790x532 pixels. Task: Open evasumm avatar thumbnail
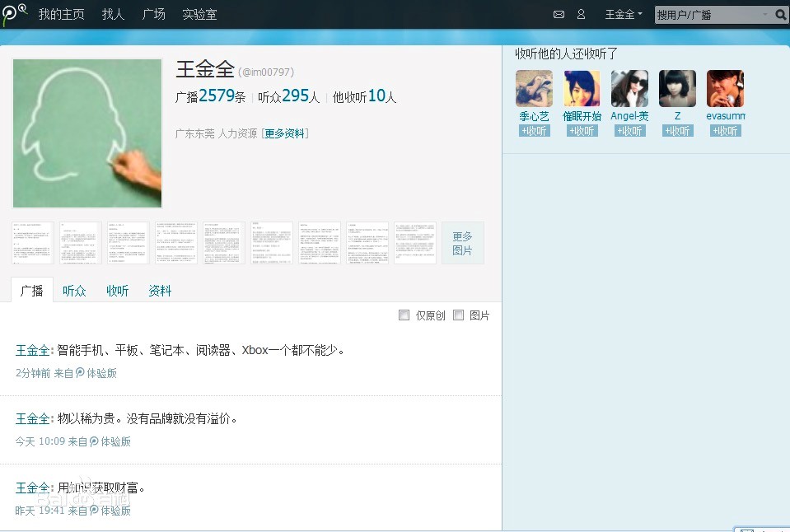point(726,89)
